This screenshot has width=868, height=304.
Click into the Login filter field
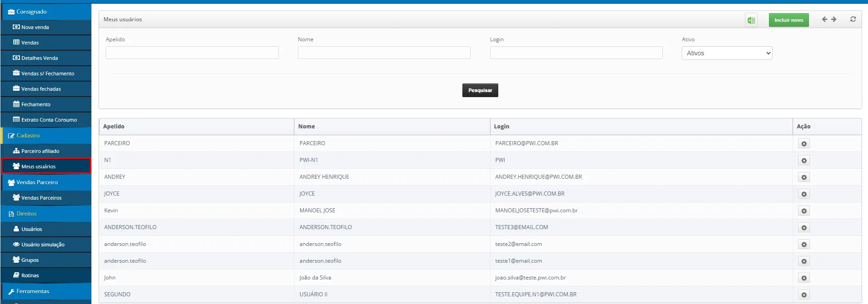coord(576,53)
